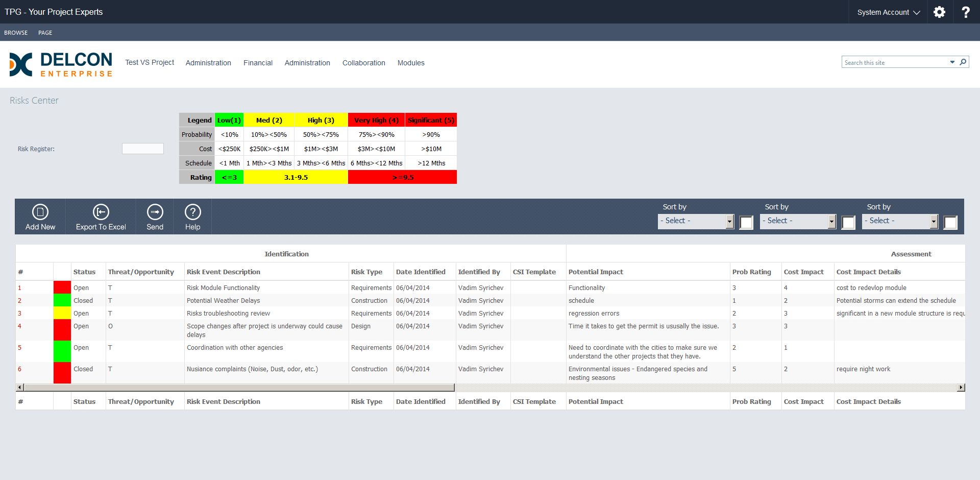Click the DELCON Enterprise logo

point(60,65)
